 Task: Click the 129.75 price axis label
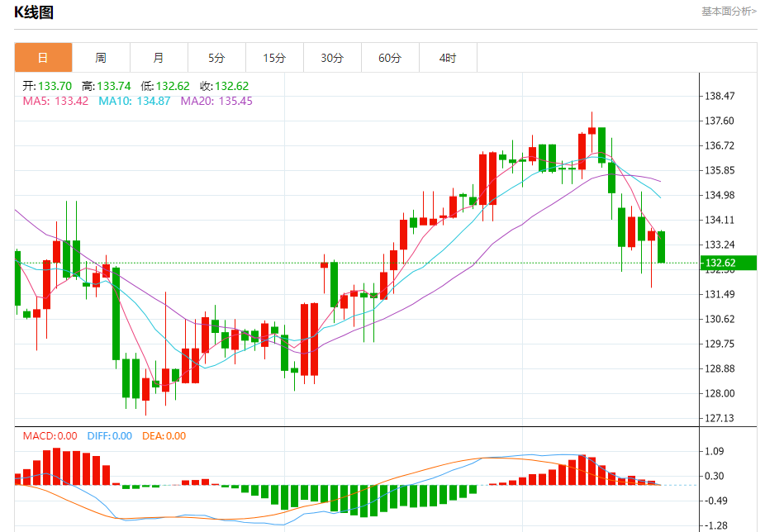pos(720,344)
